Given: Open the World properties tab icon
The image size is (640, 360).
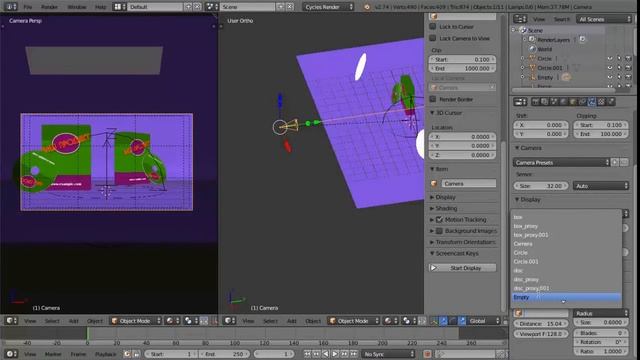Looking at the screenshot, I should point(564,102).
